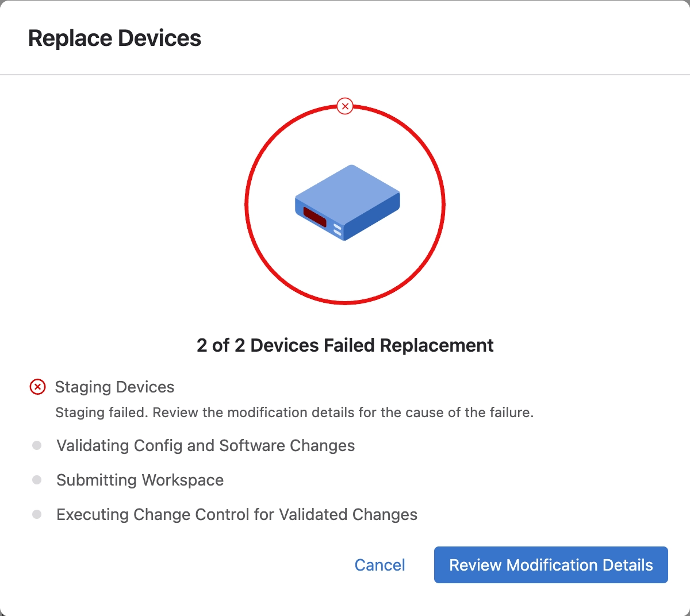The height and width of the screenshot is (616, 690).
Task: Select the Submitting Workspace step
Action: pos(140,480)
